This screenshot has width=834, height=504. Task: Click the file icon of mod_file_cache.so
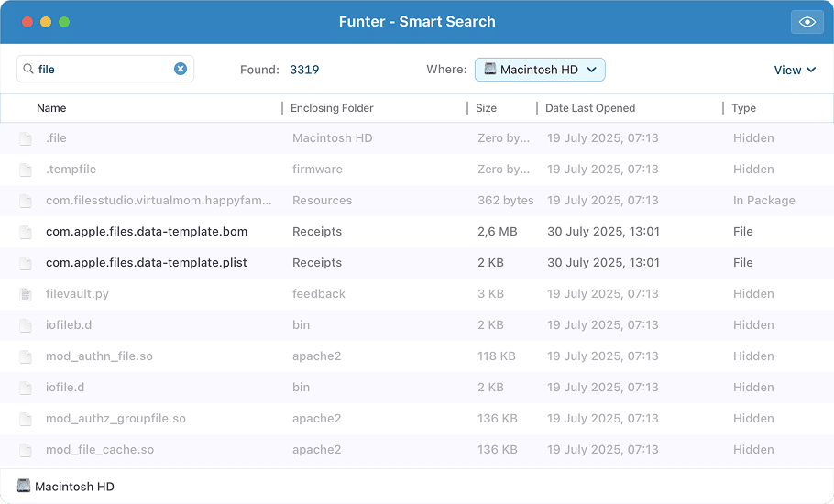(26, 450)
